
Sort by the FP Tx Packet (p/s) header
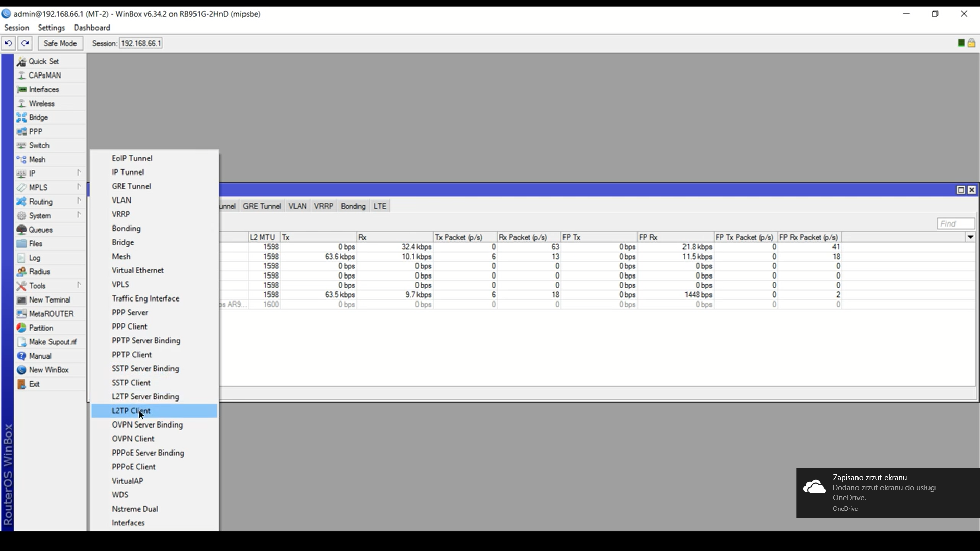(x=746, y=237)
